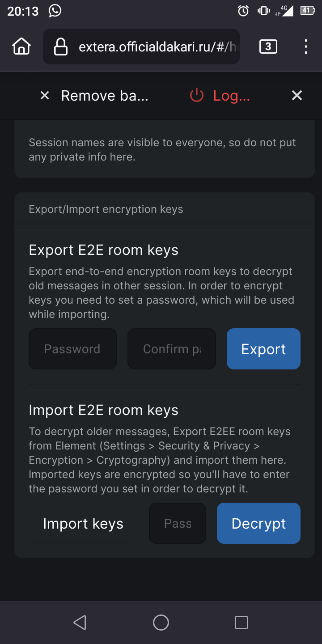Focus the import Pass field
The width and height of the screenshot is (322, 644).
pos(178,523)
